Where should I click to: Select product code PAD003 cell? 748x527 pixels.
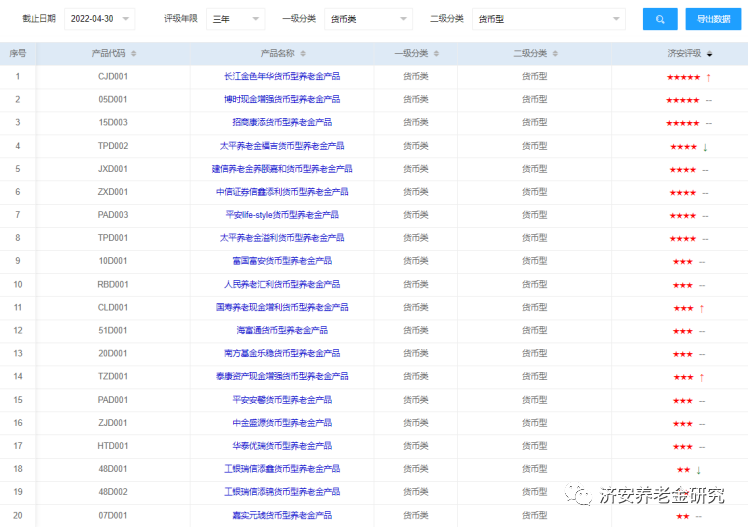tap(113, 215)
